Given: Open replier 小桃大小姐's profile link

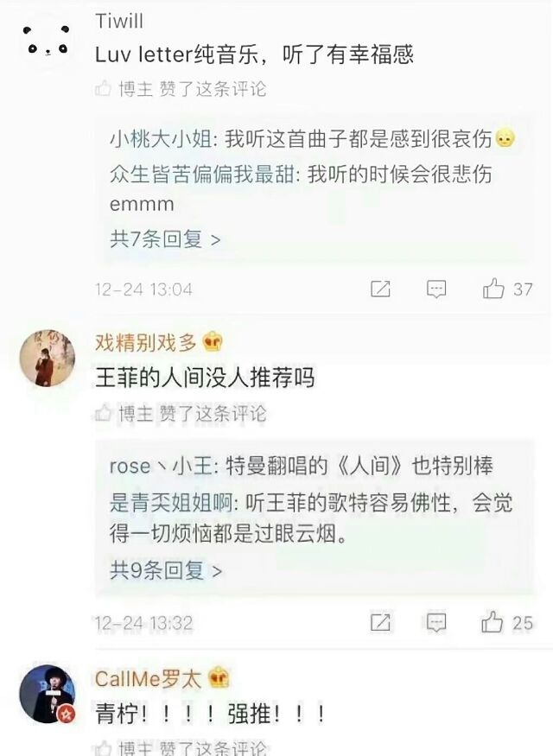Looking at the screenshot, I should coord(161,139).
